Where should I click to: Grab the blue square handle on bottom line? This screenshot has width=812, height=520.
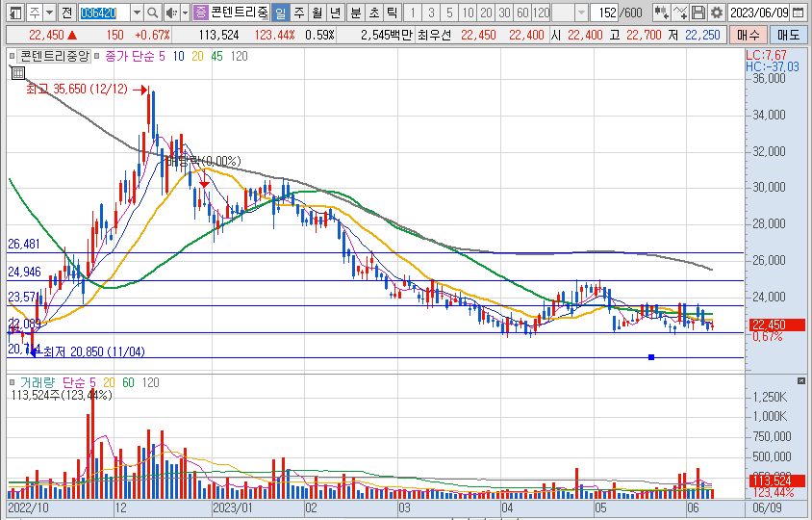pos(651,357)
